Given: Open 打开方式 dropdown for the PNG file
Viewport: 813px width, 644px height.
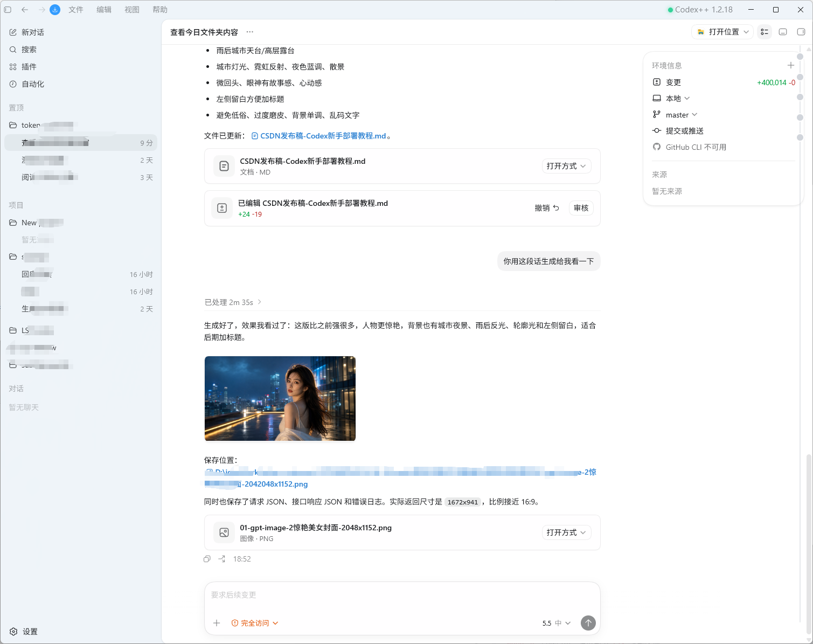Looking at the screenshot, I should click(x=566, y=532).
